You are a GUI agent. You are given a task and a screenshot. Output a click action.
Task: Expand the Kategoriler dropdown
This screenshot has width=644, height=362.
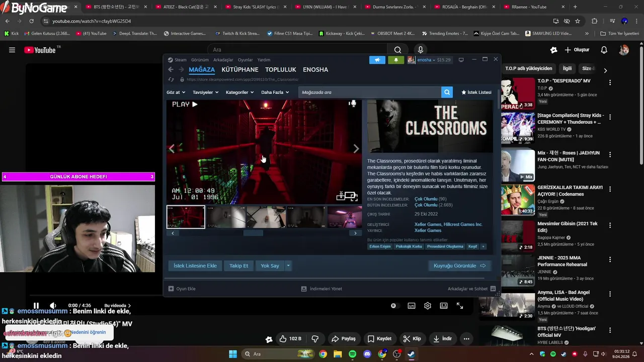pyautogui.click(x=239, y=93)
